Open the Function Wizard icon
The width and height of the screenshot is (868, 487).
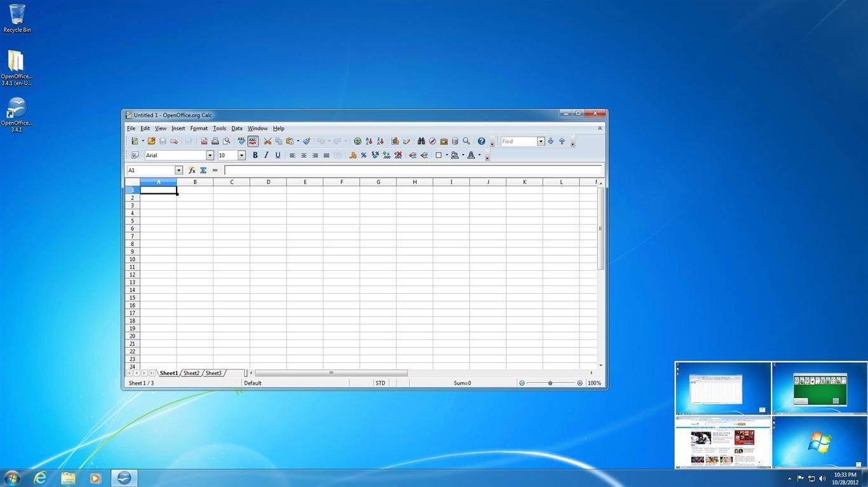[x=192, y=170]
